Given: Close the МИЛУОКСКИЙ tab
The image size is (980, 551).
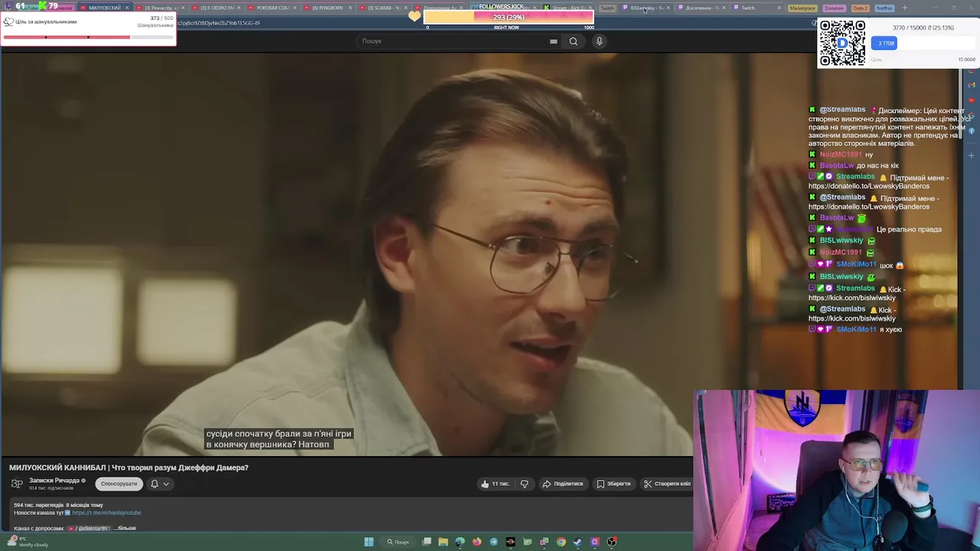Looking at the screenshot, I should 127,8.
